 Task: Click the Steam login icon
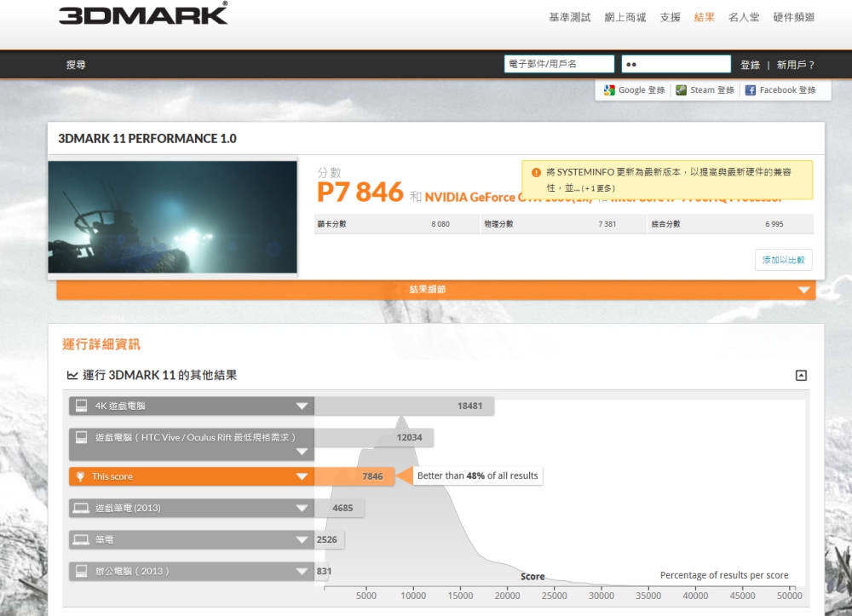pos(682,90)
